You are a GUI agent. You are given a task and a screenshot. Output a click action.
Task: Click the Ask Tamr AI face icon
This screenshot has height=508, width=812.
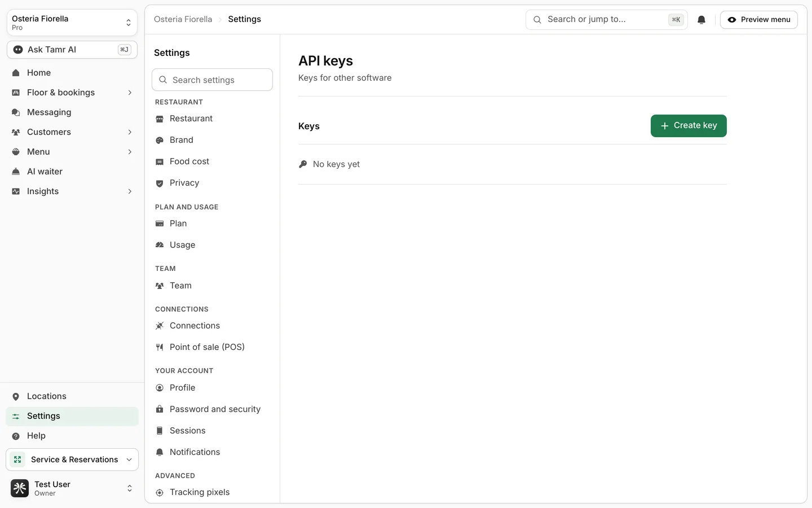pos(18,50)
